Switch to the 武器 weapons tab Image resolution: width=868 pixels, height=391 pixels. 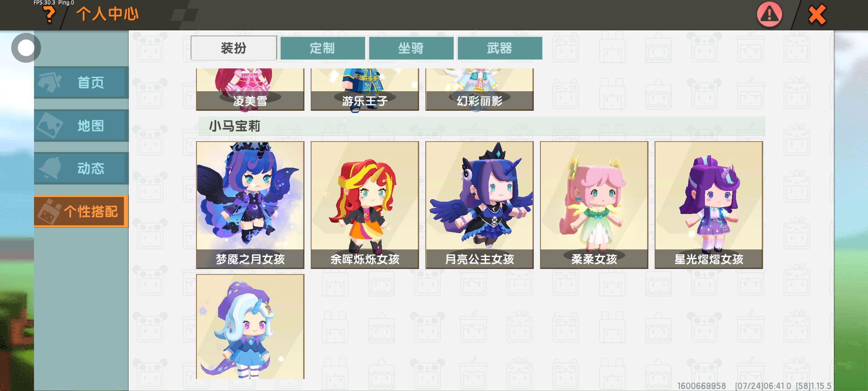pyautogui.click(x=500, y=48)
